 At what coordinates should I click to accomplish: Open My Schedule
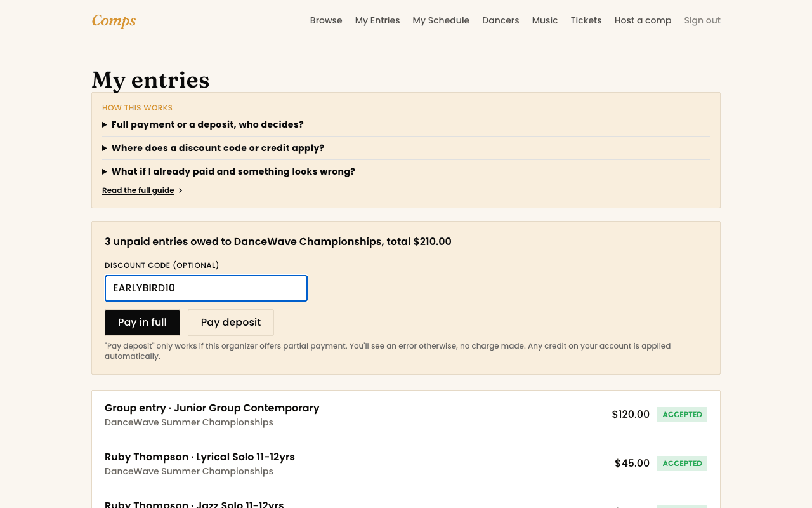[441, 20]
